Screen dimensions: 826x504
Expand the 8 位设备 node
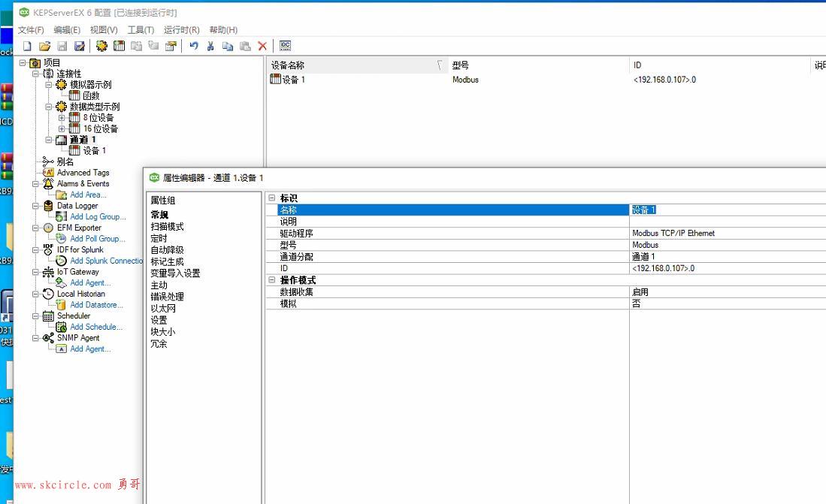[x=61, y=117]
